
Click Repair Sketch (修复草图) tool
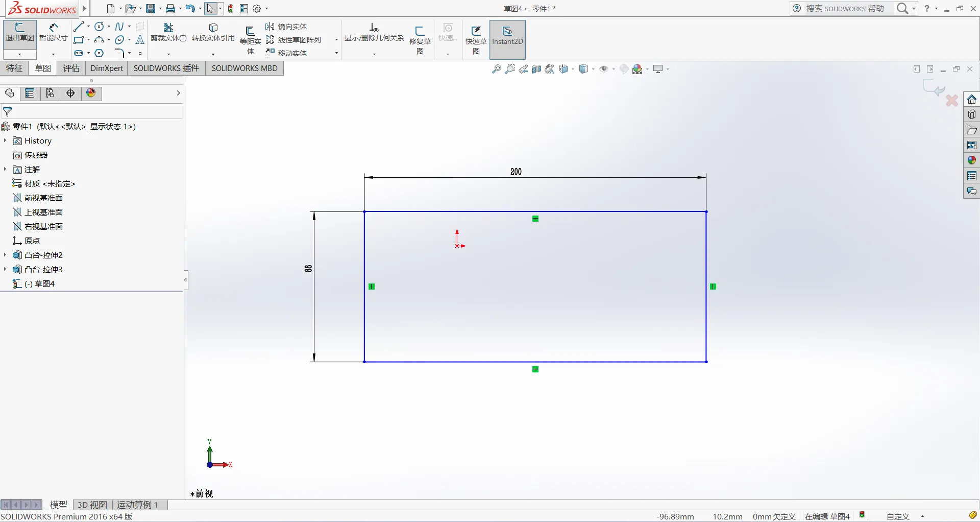(420, 40)
